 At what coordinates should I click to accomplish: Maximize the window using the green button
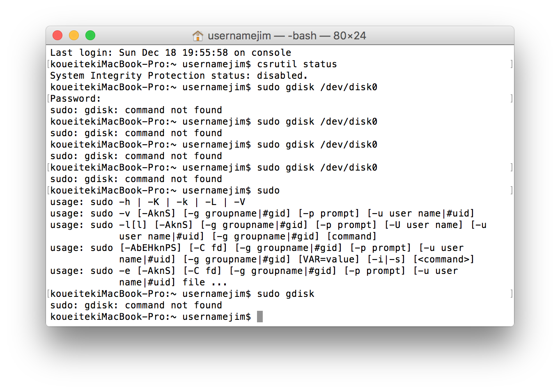(x=90, y=36)
